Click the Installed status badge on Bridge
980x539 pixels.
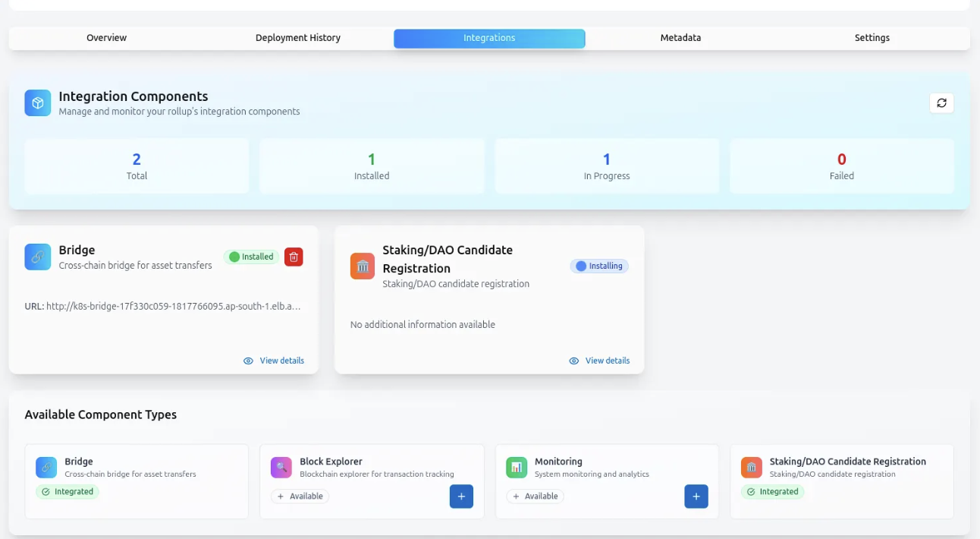click(x=251, y=257)
